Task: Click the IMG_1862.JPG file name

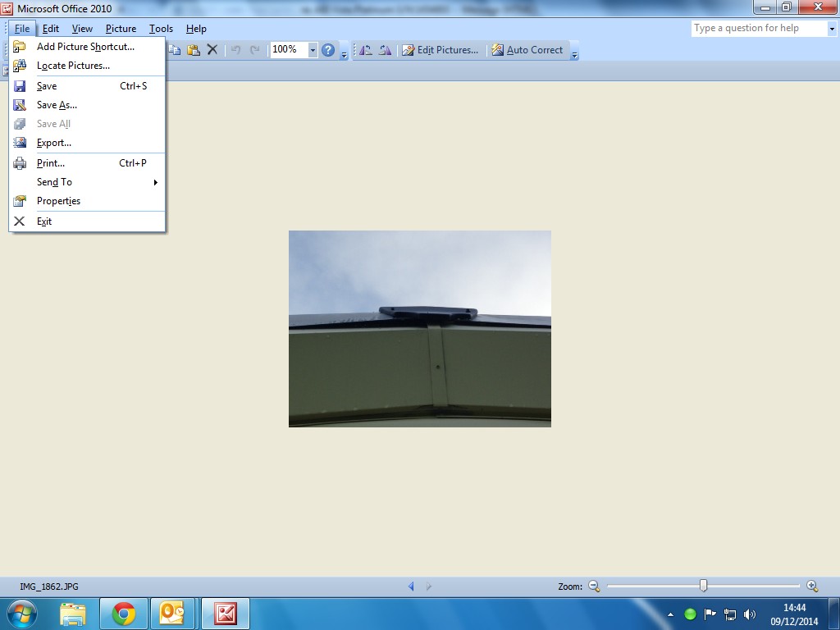Action: coord(48,587)
